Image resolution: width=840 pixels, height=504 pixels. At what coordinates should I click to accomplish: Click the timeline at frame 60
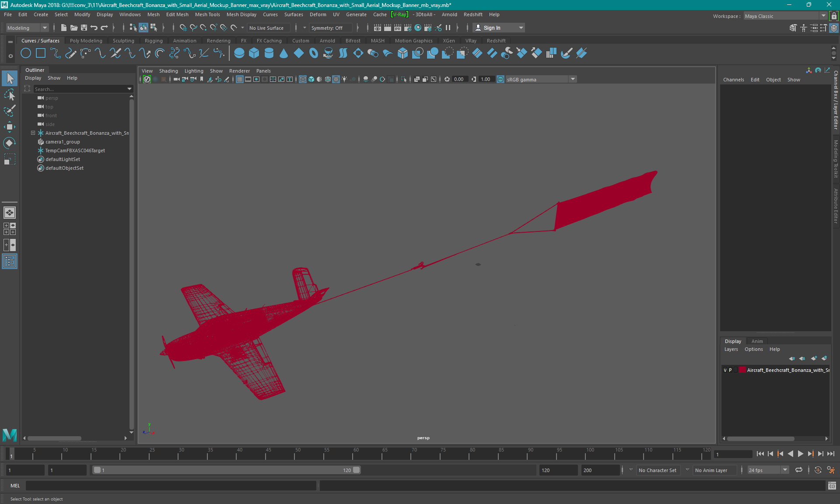[353, 454]
